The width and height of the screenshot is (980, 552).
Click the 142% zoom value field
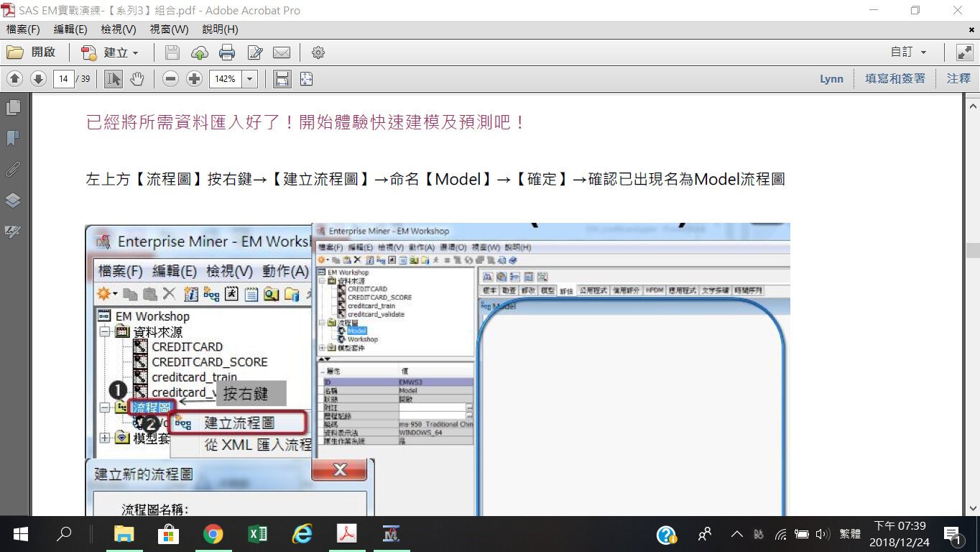click(226, 79)
